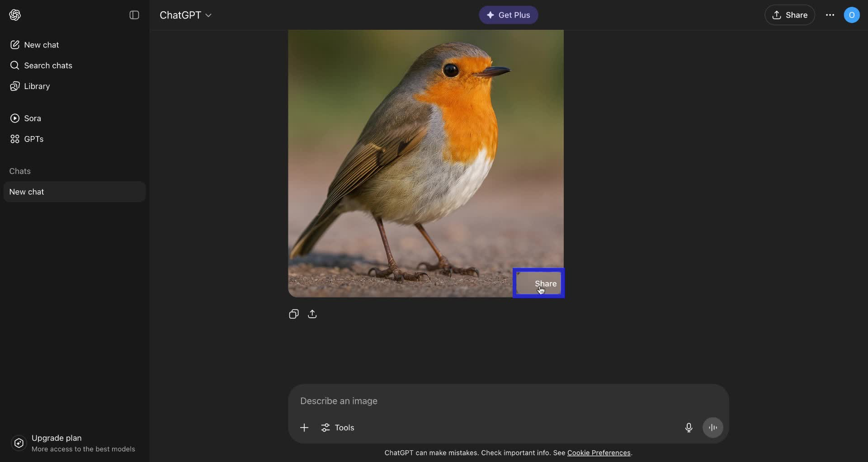Open the ChatGPT model selector dropdown
The image size is (868, 462).
186,15
